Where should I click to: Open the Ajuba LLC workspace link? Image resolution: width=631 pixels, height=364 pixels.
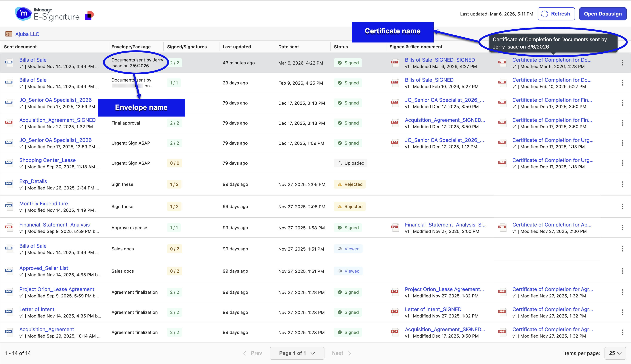tap(27, 34)
